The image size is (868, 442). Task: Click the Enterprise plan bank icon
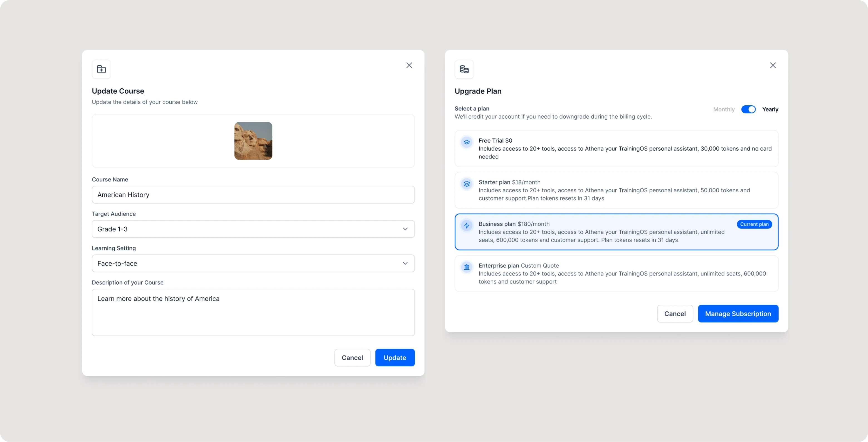coord(467,267)
